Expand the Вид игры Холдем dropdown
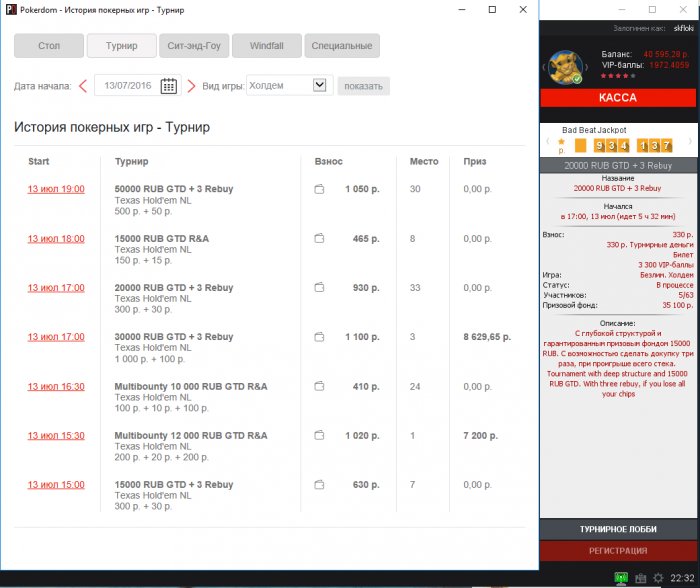Image resolution: width=700 pixels, height=588 pixels. [x=319, y=85]
